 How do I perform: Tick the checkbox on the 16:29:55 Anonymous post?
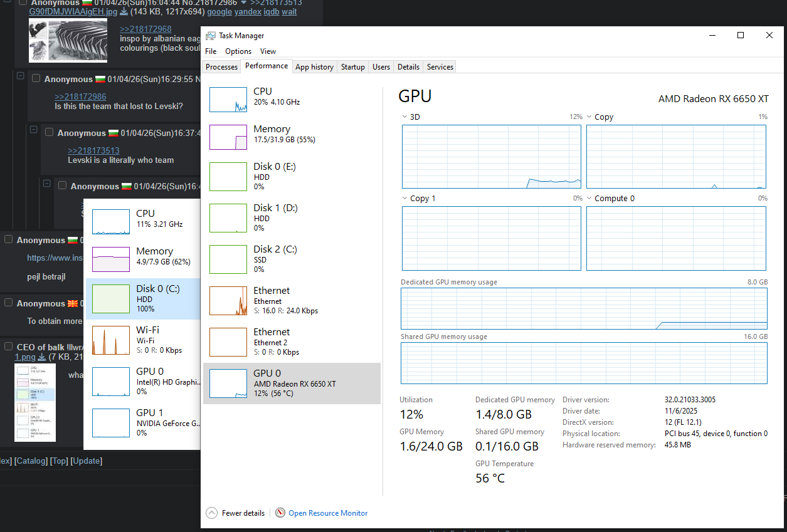(36, 78)
